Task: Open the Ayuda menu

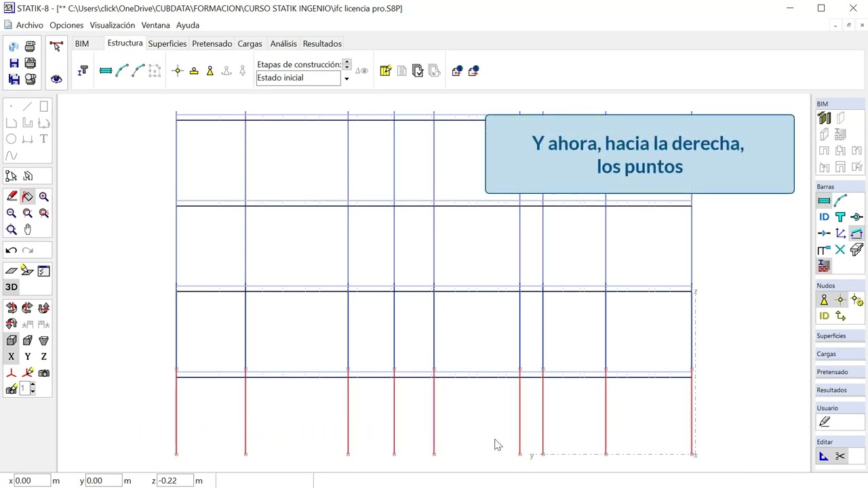Action: tap(188, 25)
